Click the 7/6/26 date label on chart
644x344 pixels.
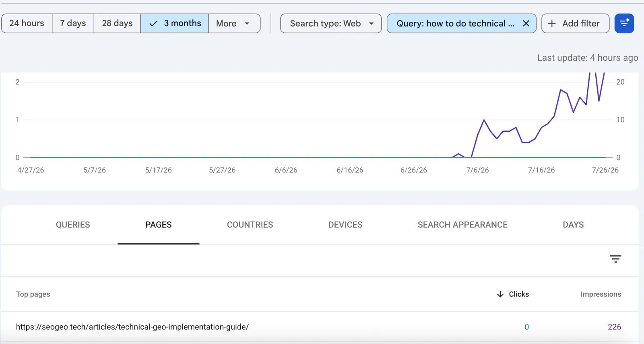pos(477,170)
